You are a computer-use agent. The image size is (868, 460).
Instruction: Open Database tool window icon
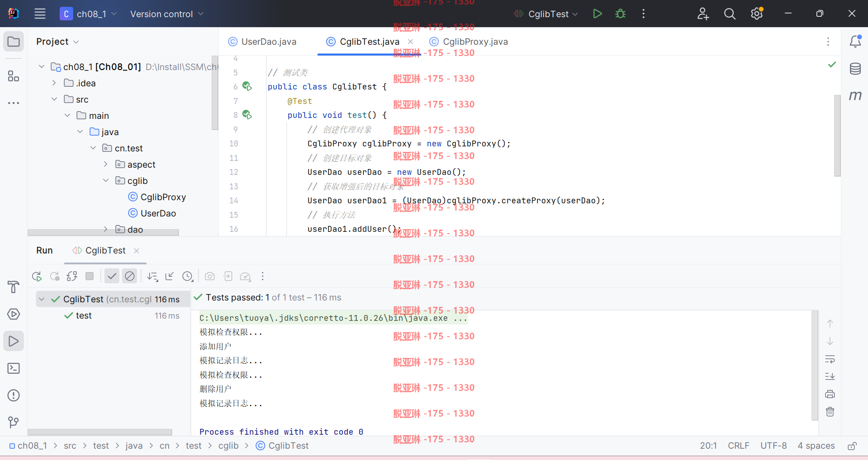pyautogui.click(x=855, y=69)
